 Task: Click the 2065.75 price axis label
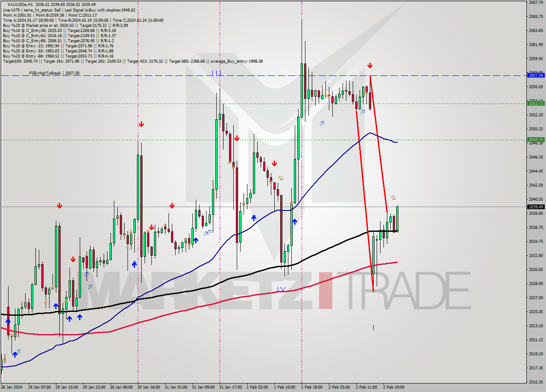click(x=536, y=16)
